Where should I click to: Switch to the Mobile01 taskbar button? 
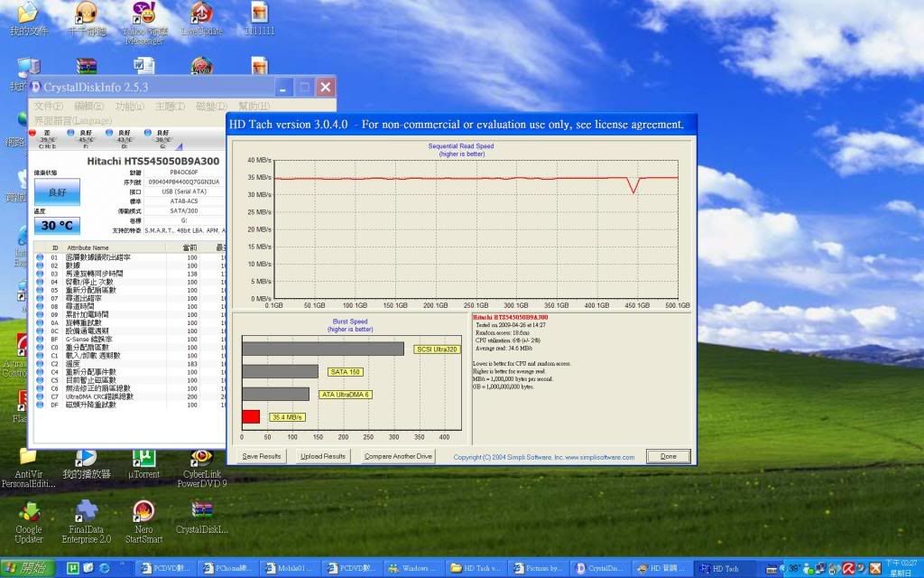coord(290,569)
